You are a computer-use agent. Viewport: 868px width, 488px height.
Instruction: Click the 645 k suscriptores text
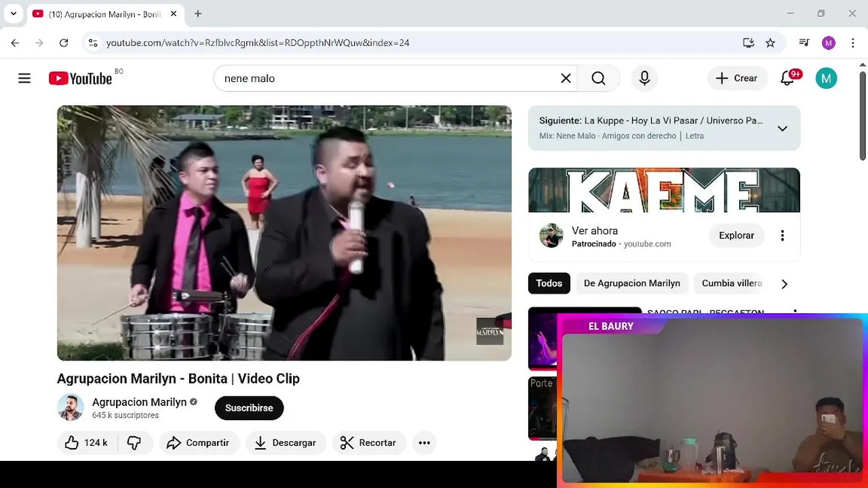click(125, 415)
